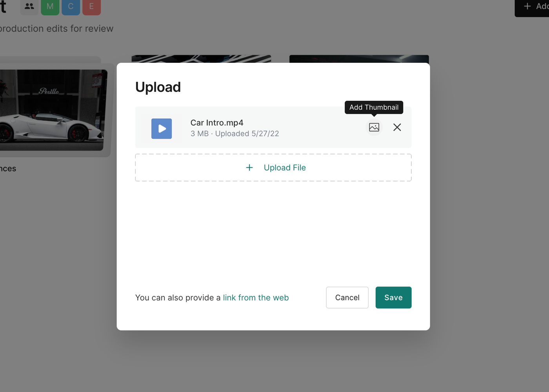549x392 pixels.
Task: Cancel the upload dialog
Action: pos(347,298)
